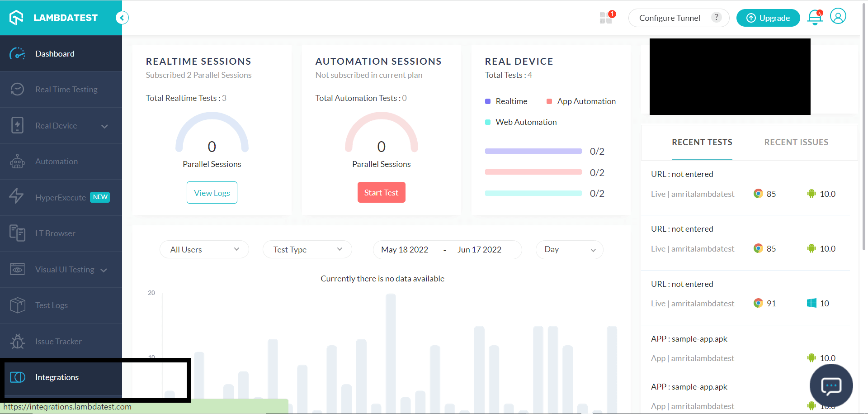Open the apps grid icon with badge
868x414 pixels.
click(605, 18)
